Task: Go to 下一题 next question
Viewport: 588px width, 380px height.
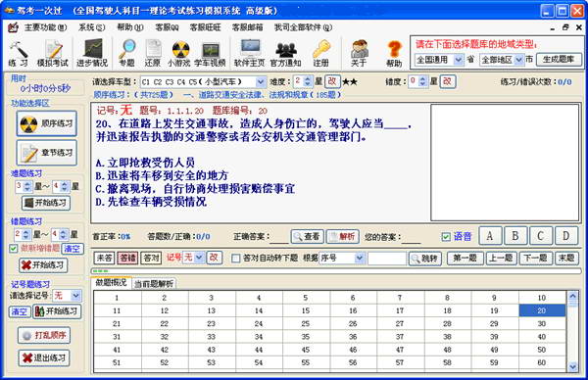Action: tap(535, 259)
